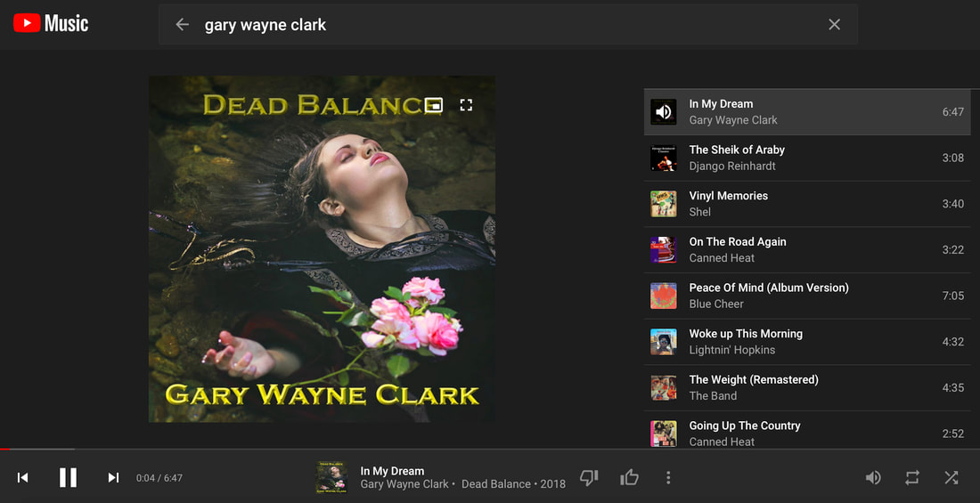Screen dimensions: 980x503
Task: Skip to next track
Action: 113,477
